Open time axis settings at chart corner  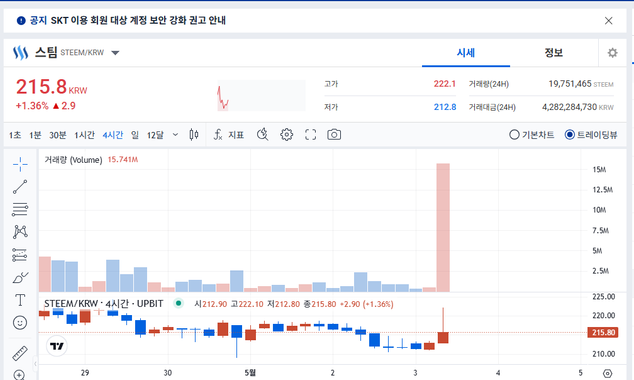[607, 373]
